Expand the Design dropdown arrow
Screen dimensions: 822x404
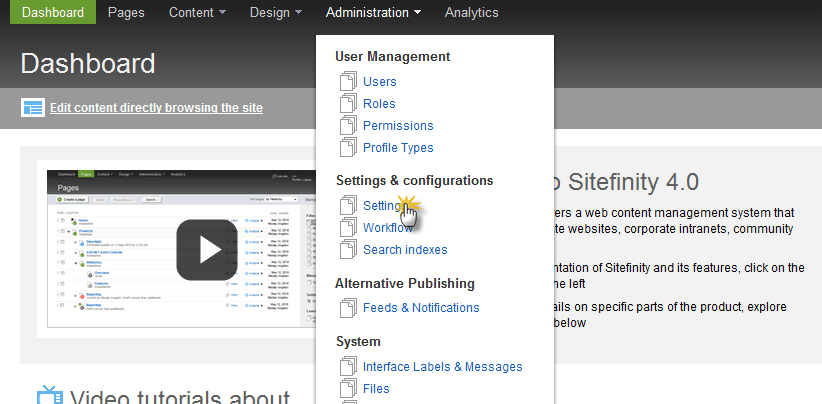298,13
